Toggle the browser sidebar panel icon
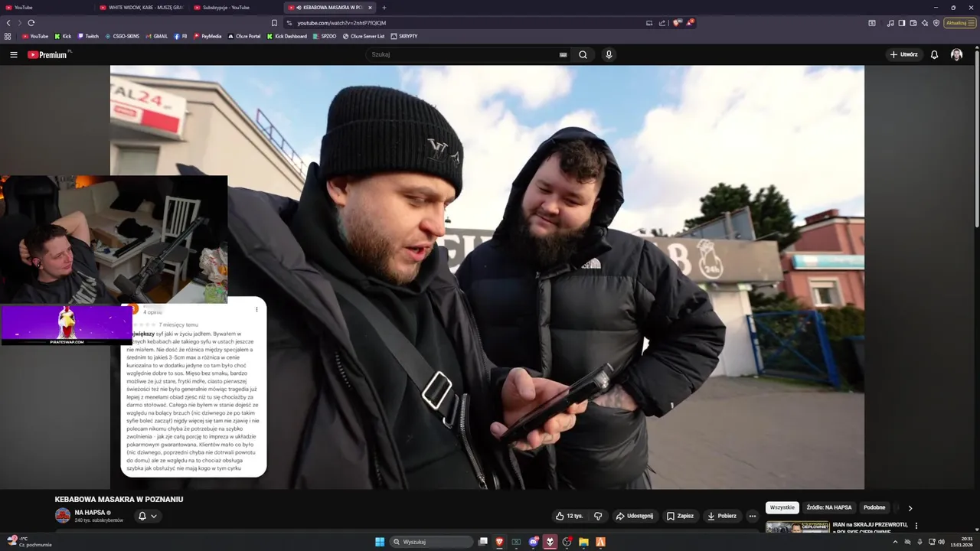The height and width of the screenshot is (551, 980). coord(902,23)
